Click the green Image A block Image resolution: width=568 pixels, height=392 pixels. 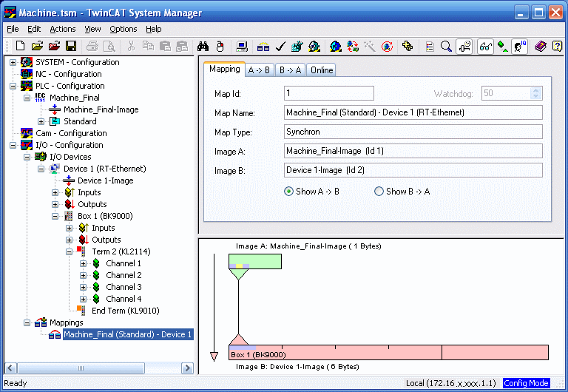[x=255, y=261]
